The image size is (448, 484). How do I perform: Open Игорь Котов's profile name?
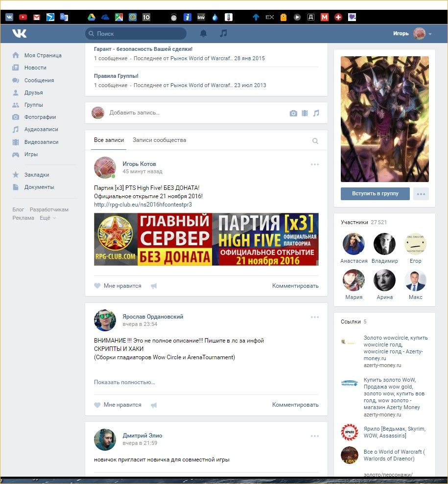click(139, 164)
